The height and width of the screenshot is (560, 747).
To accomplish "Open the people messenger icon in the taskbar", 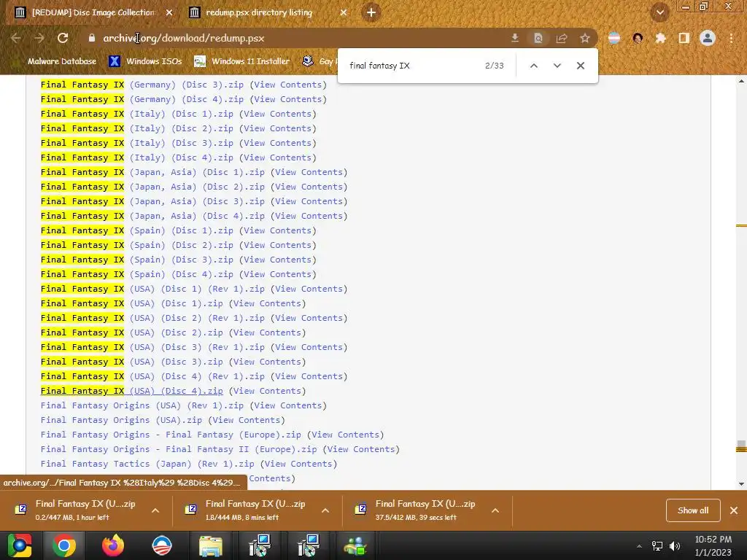I will coord(355,545).
